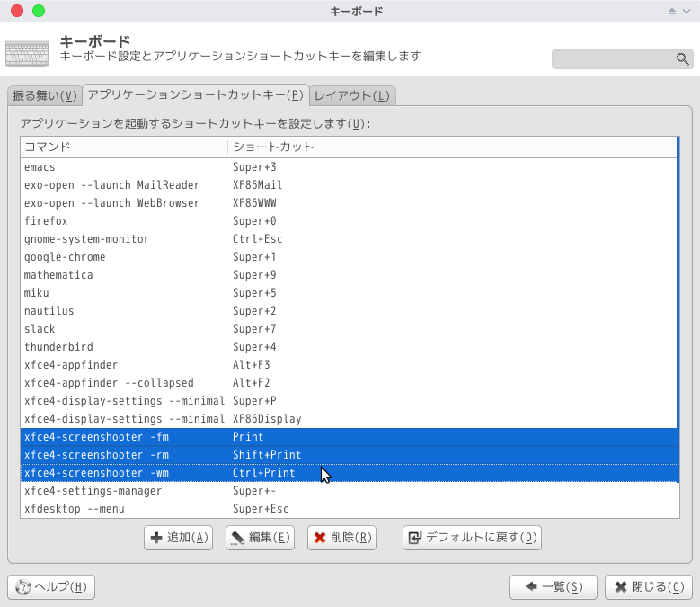Select アプリケーションショートカットキー(P) tab
Viewport: 700px width, 607px height.
coord(196,94)
